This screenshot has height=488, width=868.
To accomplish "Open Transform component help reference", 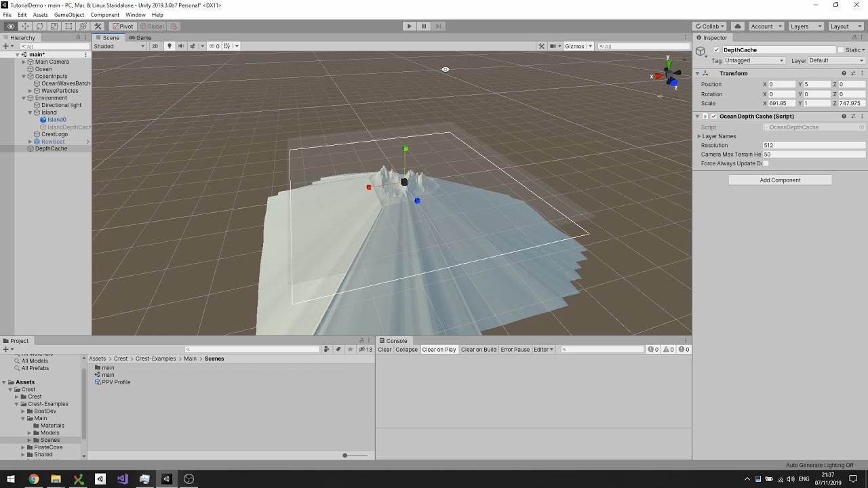I will point(844,73).
